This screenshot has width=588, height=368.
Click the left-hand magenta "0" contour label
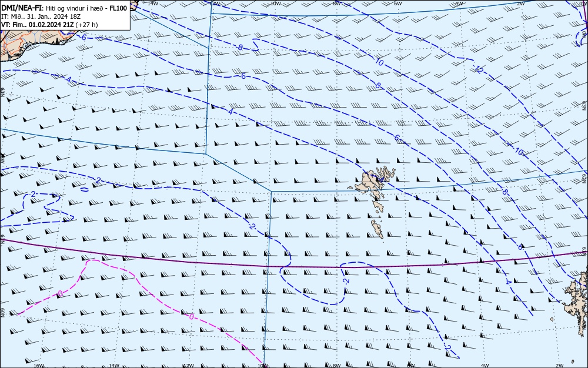pos(60,294)
